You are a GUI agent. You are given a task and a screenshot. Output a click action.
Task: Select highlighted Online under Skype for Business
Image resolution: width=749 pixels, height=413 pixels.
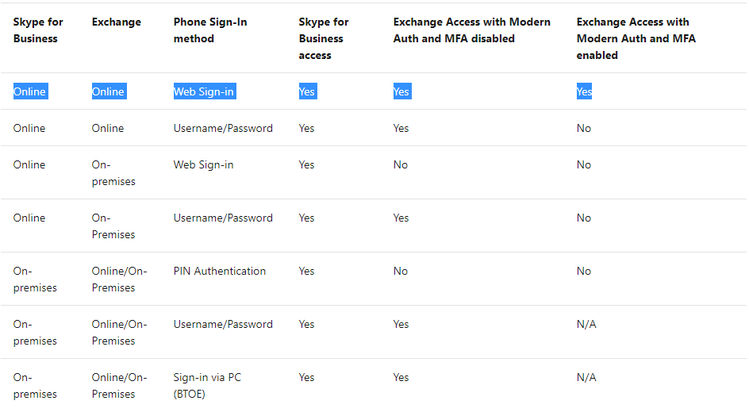pos(30,92)
